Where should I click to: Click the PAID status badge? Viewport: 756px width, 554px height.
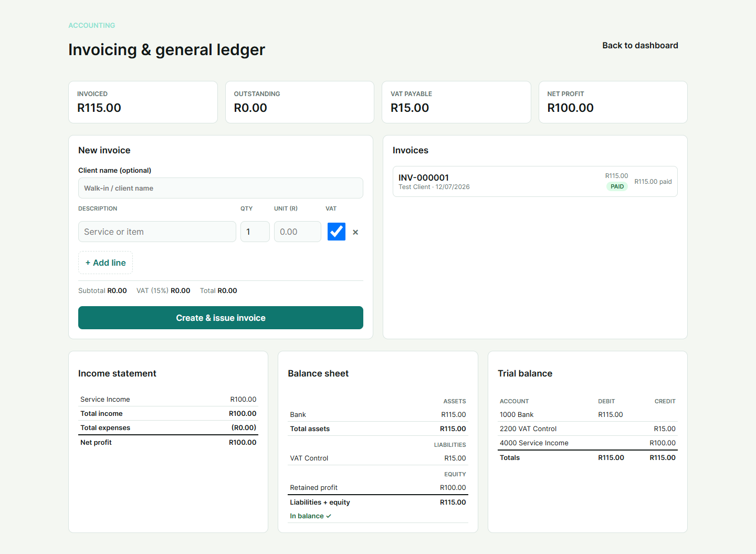[617, 186]
